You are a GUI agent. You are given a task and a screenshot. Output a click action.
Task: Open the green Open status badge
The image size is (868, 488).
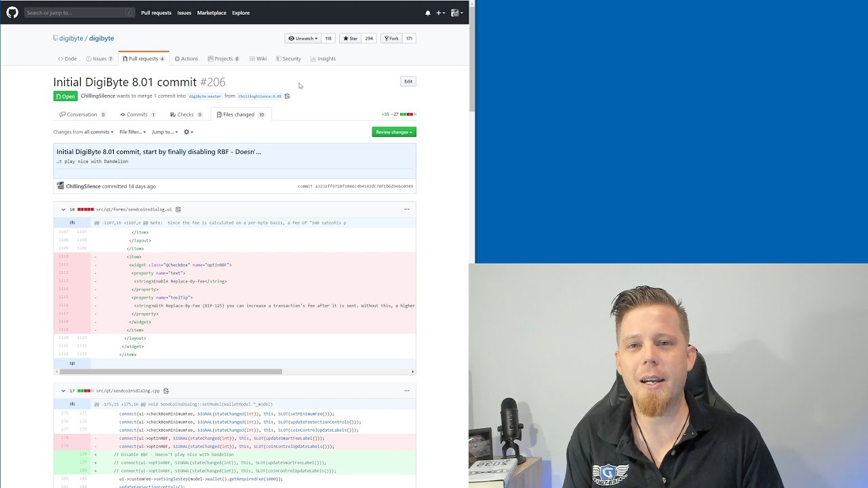(x=66, y=96)
